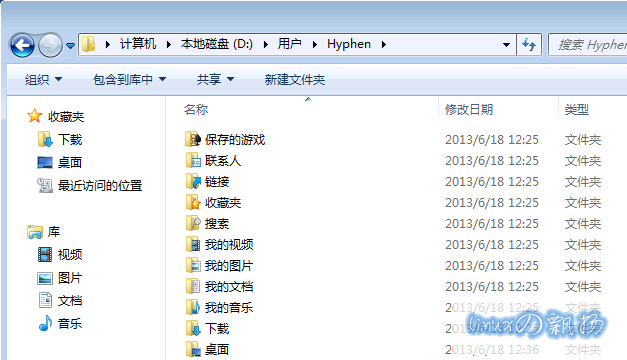The image size is (627, 360).
Task: Click 用户 in the address breadcrumb
Action: pos(290,44)
